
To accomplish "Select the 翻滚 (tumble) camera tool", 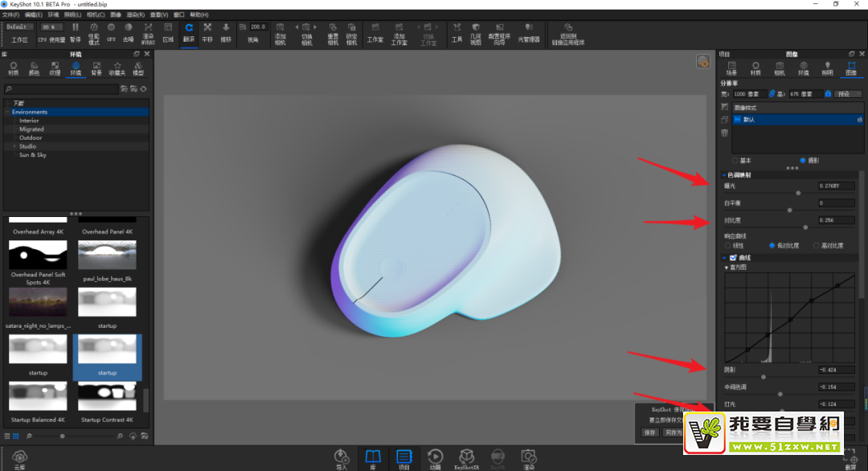I will [x=189, y=32].
